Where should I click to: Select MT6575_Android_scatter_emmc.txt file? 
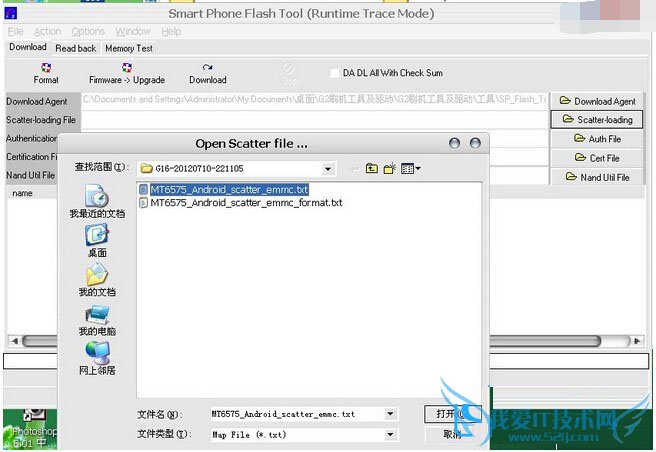(229, 190)
